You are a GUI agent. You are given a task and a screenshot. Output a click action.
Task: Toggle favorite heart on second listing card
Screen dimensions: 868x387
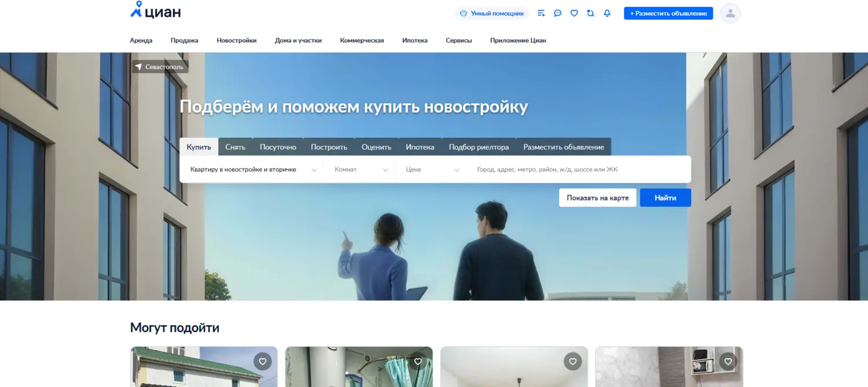click(x=418, y=361)
